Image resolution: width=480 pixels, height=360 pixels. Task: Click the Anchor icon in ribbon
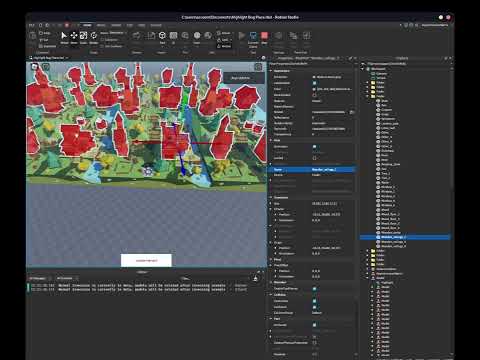coord(219,46)
